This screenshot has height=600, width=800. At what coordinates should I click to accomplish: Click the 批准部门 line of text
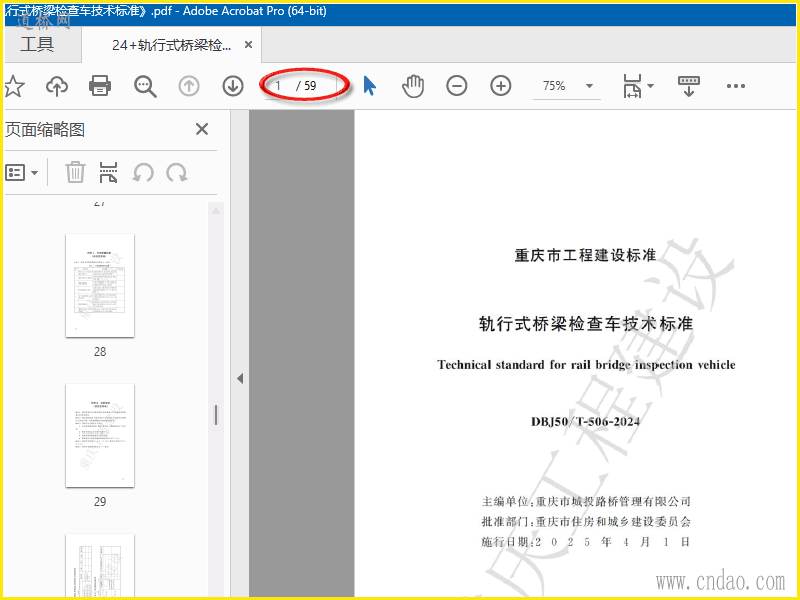click(586, 522)
